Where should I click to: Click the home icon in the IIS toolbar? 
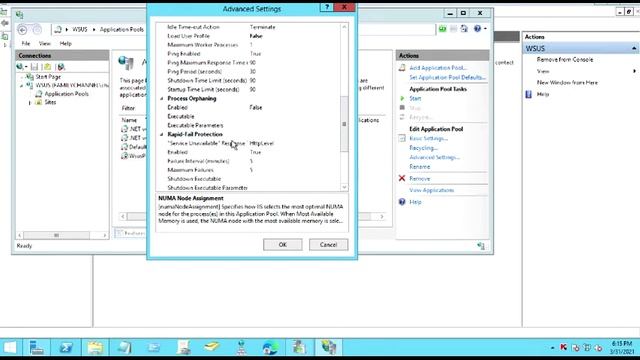pos(464,29)
